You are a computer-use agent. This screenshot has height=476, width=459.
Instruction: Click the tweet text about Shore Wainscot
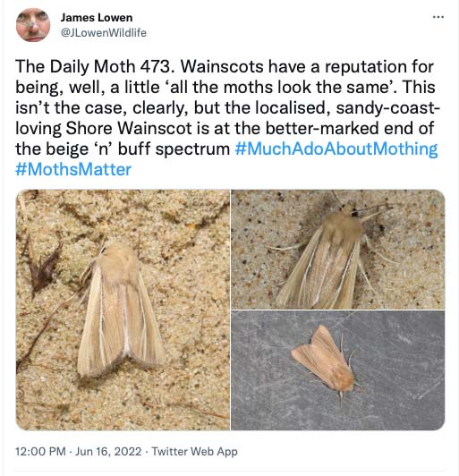point(227,117)
